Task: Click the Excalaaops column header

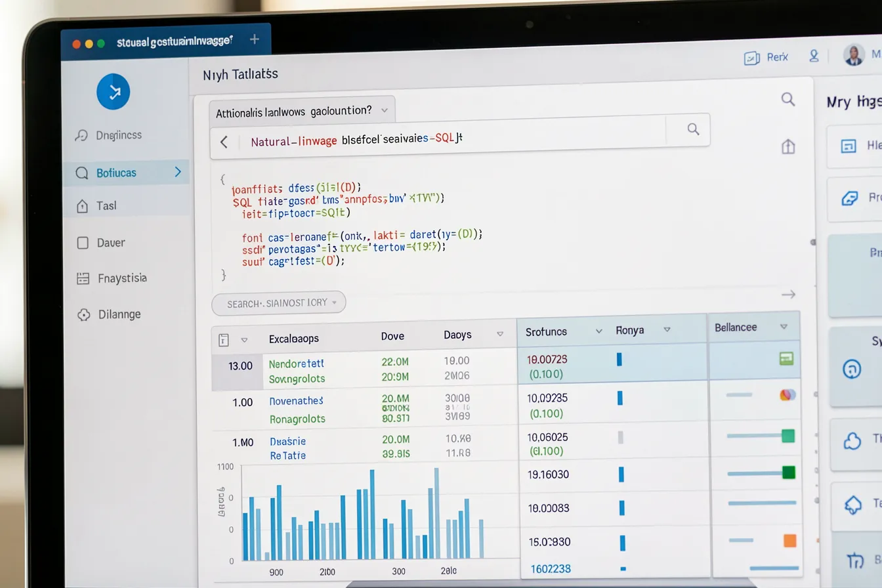Action: pos(294,339)
